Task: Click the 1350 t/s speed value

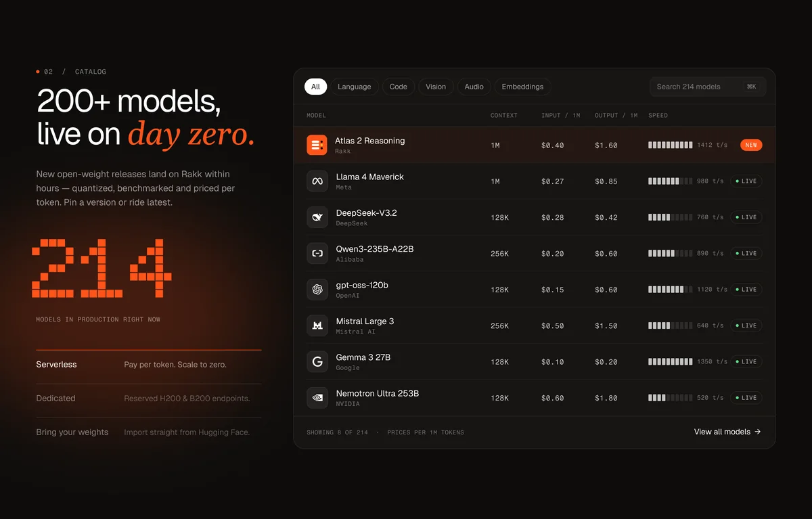Action: 713,362
